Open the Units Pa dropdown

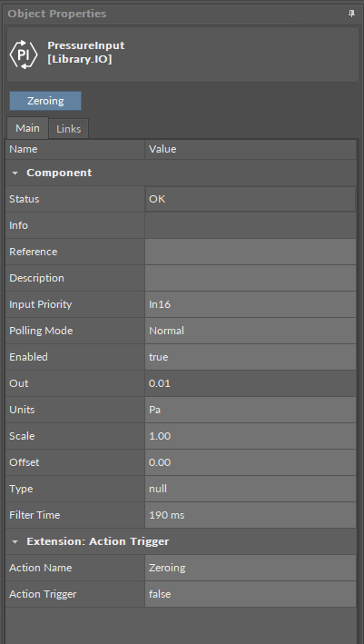click(x=251, y=410)
